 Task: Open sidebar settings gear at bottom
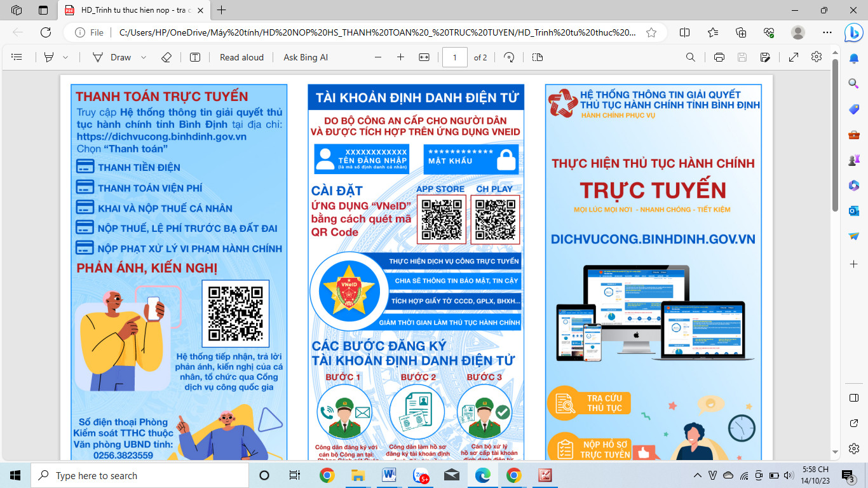click(x=854, y=449)
